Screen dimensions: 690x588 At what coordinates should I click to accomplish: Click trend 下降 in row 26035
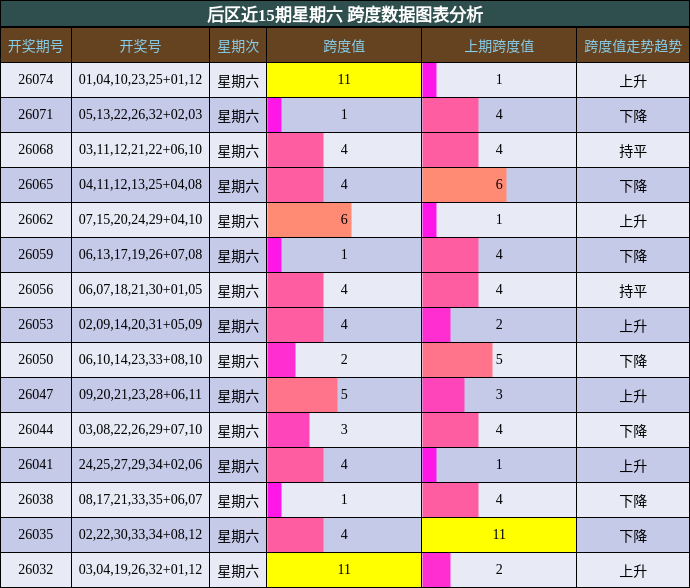(x=633, y=535)
